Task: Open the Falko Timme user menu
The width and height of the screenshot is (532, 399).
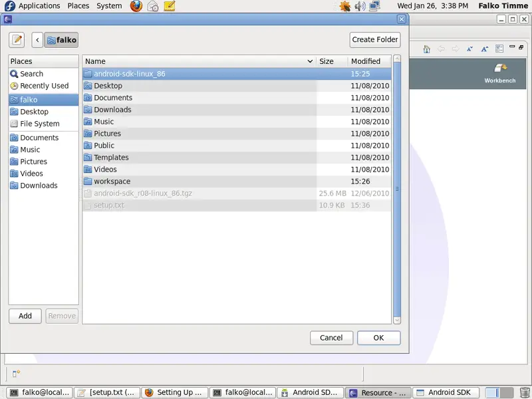Action: (503, 6)
